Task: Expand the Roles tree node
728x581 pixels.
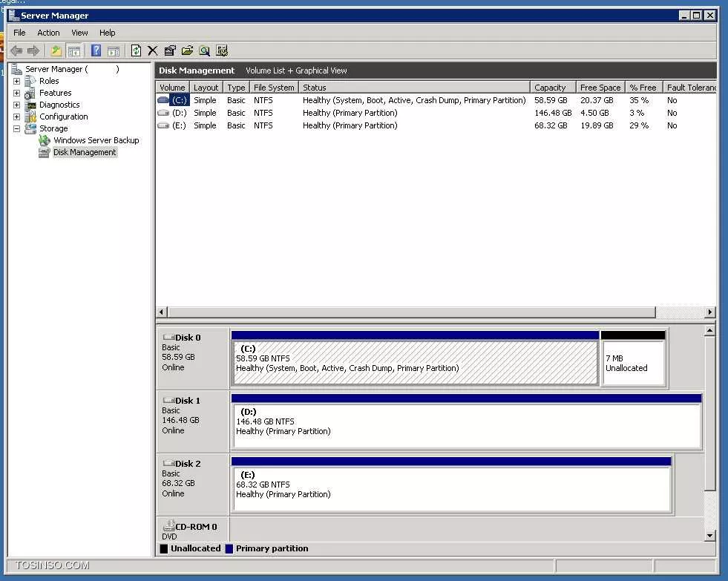Action: 17,81
